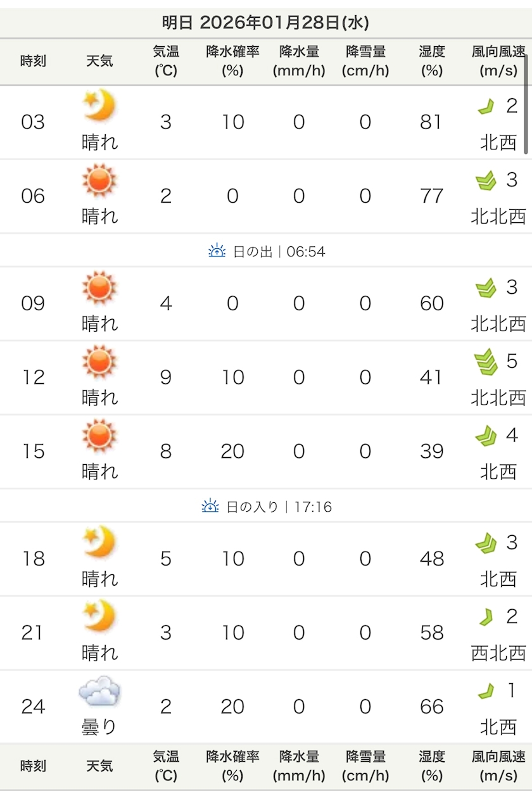Tap the wind arrow icon at 12 o'clock

(x=486, y=362)
